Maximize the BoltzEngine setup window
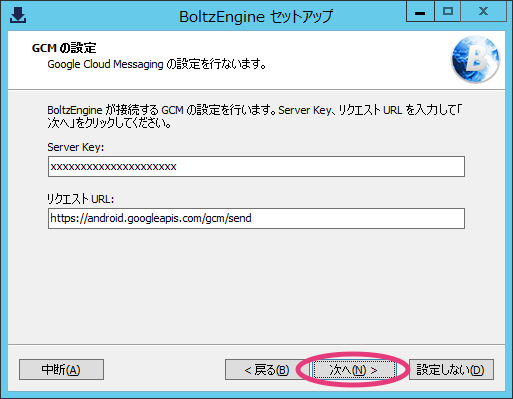 point(448,12)
